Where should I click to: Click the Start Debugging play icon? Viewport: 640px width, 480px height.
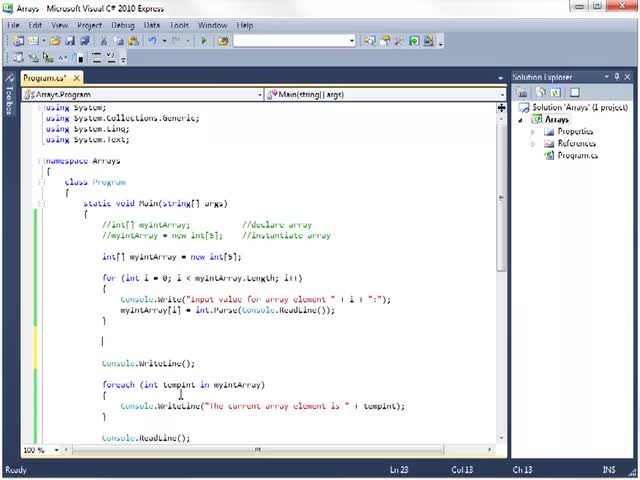pos(204,41)
